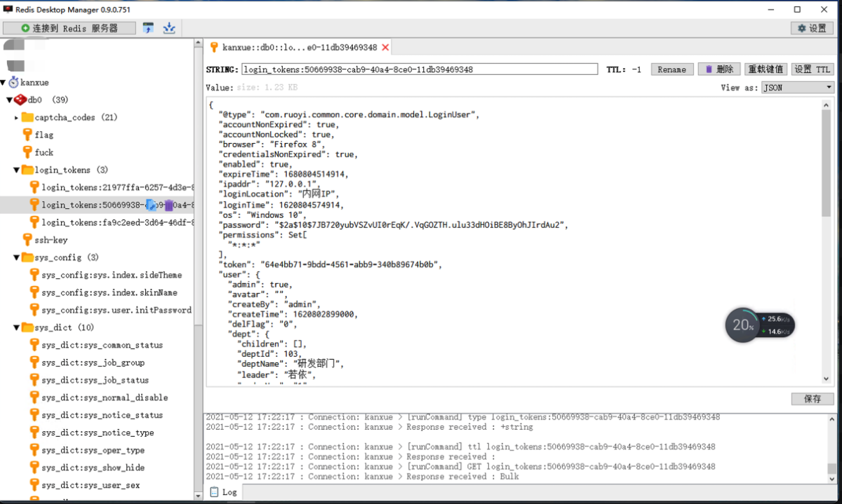The height and width of the screenshot is (504, 842).
Task: Click the key icon in the open tab
Action: [214, 47]
